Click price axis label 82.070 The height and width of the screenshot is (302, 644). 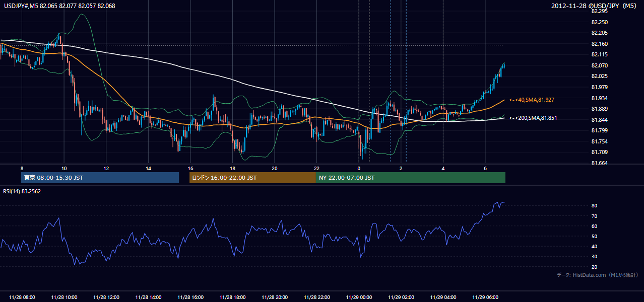tap(599, 65)
